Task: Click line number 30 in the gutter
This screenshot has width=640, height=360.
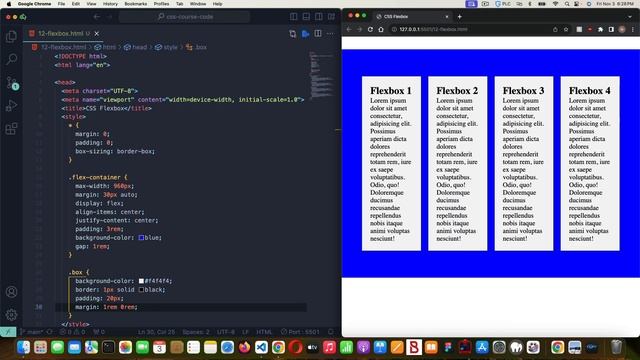Action: click(39, 307)
